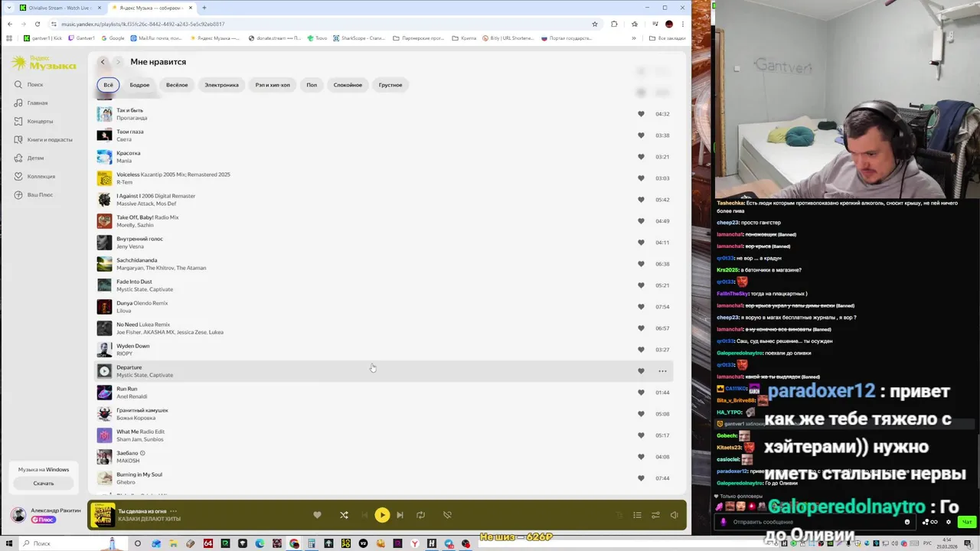Image resolution: width=980 pixels, height=551 pixels.
Task: Click the track title Burning in My Soul
Action: point(139,474)
